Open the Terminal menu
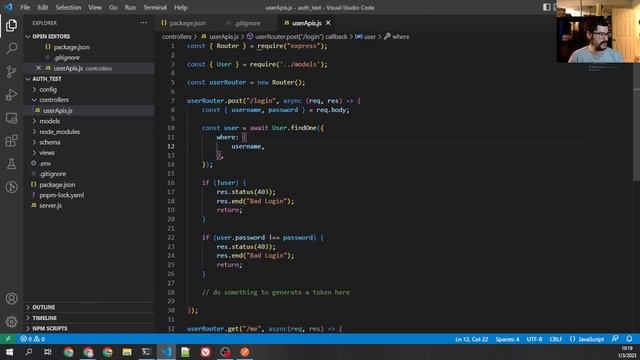Image resolution: width=640 pixels, height=360 pixels. (155, 7)
